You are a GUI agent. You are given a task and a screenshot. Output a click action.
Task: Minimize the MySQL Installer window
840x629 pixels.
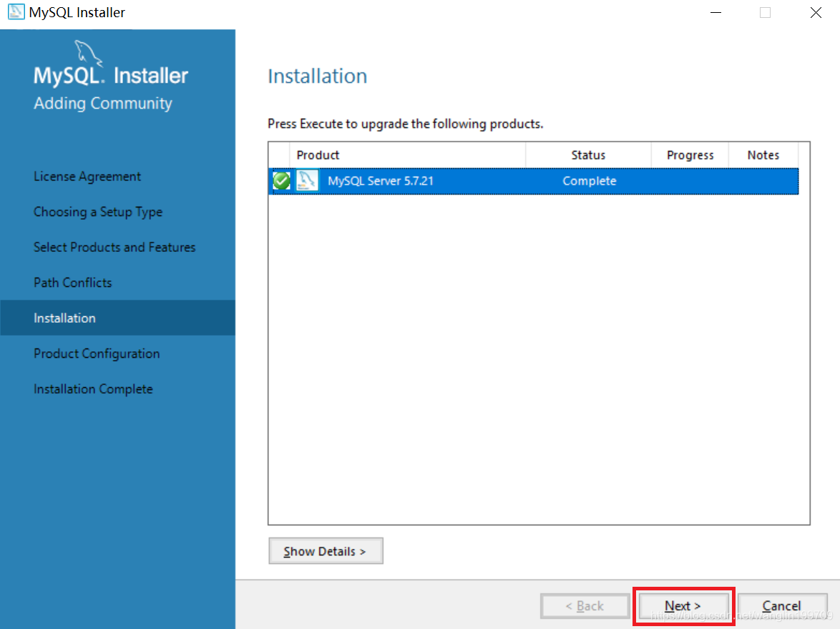(x=716, y=12)
